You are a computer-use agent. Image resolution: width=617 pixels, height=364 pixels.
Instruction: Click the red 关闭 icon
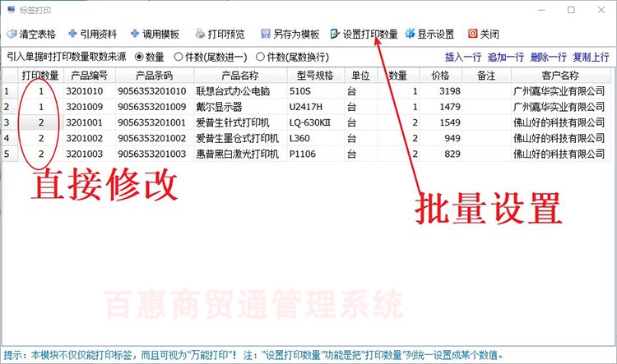(x=472, y=34)
